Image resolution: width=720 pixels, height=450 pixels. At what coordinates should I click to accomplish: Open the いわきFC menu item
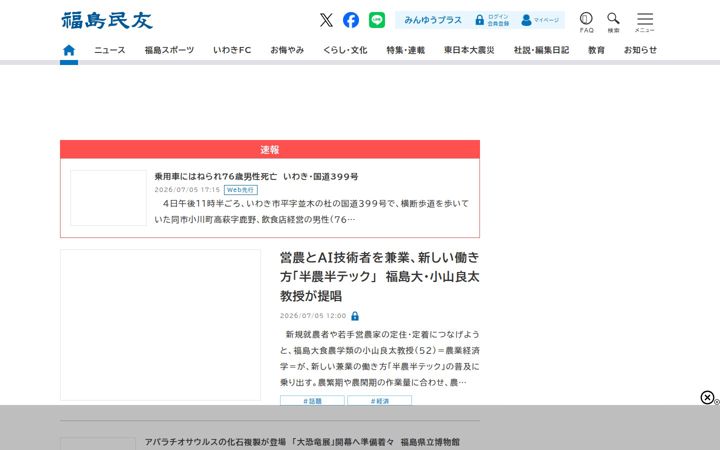coord(232,50)
